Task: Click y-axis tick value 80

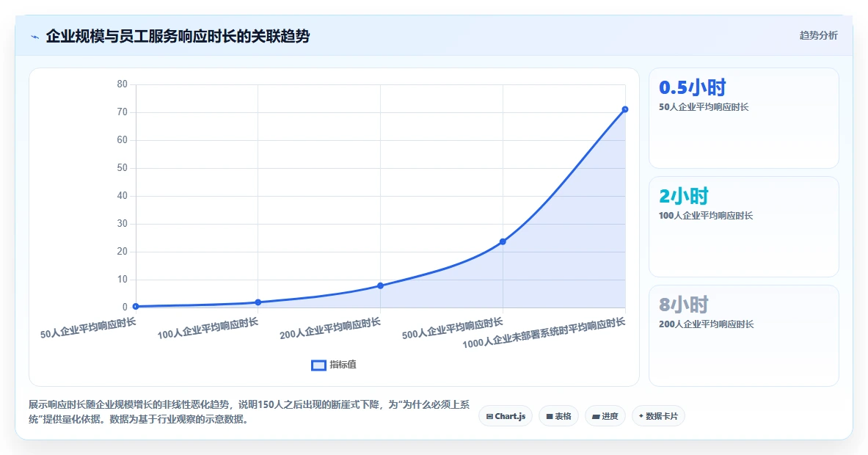Action: (123, 84)
